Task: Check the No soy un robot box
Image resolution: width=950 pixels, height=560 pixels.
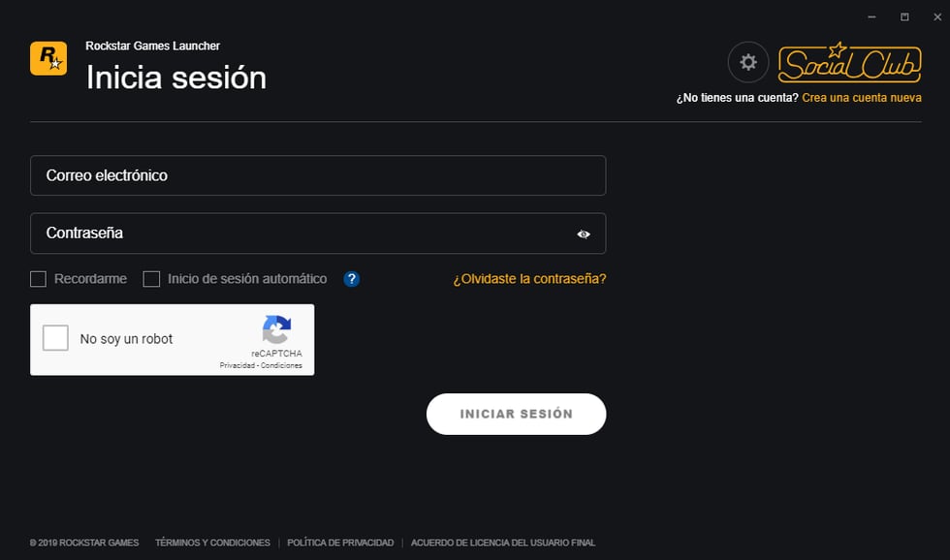Action: (x=56, y=338)
